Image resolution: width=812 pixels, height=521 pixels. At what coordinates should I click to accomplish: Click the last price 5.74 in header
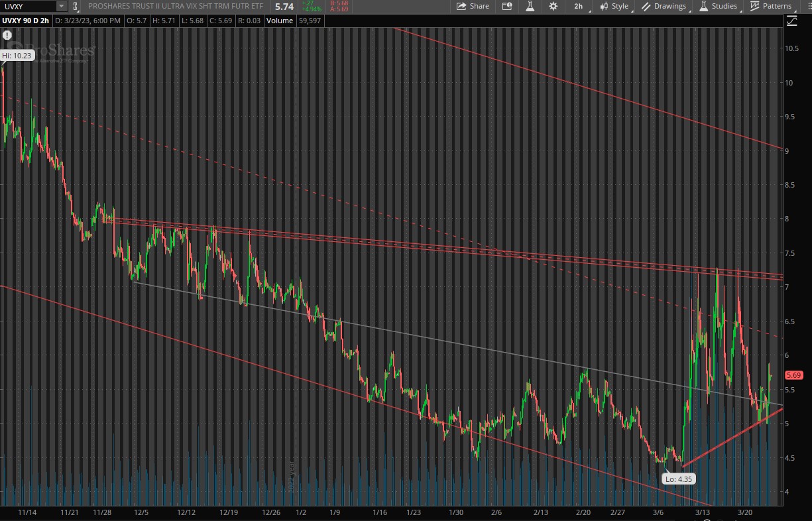tap(284, 6)
